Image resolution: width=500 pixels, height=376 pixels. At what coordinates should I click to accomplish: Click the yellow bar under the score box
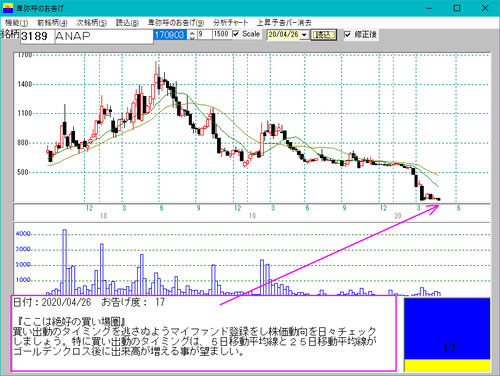[x=447, y=365]
